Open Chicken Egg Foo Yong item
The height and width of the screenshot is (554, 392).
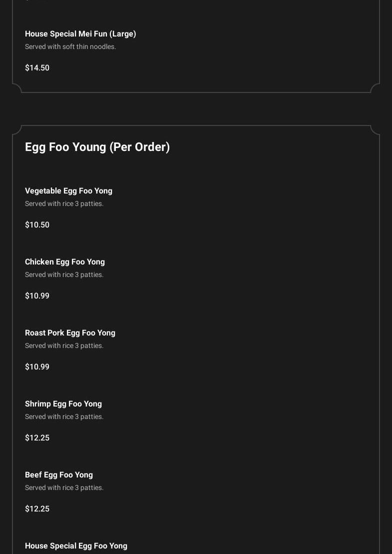(65, 262)
